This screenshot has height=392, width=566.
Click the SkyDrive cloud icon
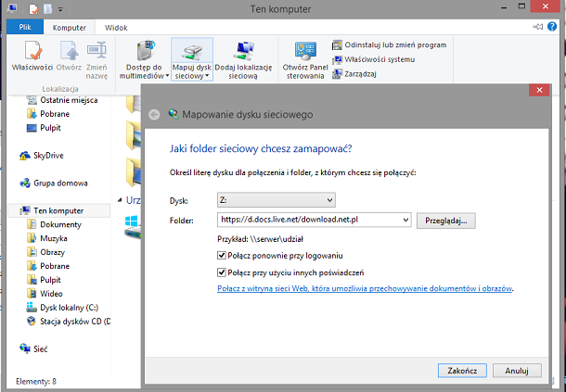24,156
